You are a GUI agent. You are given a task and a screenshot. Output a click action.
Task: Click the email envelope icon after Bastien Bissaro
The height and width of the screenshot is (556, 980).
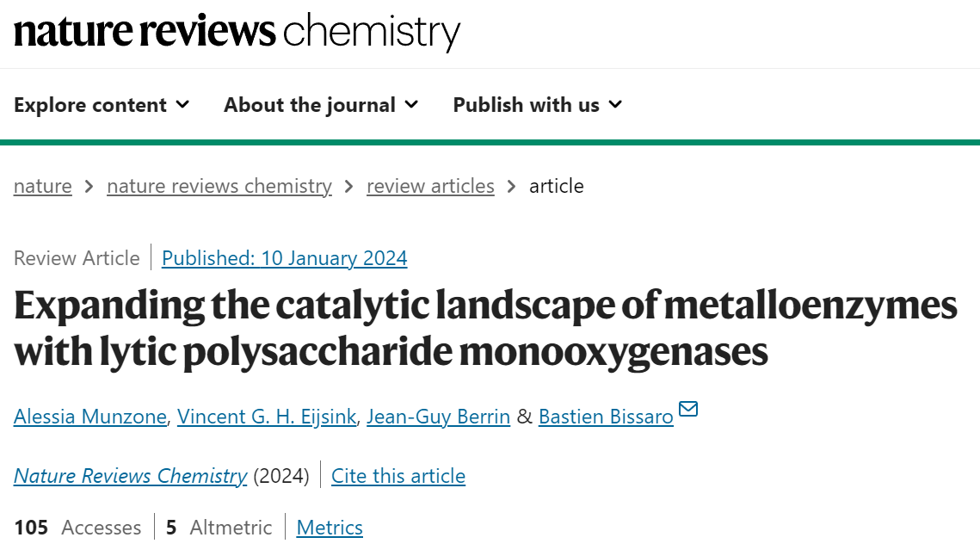(688, 409)
